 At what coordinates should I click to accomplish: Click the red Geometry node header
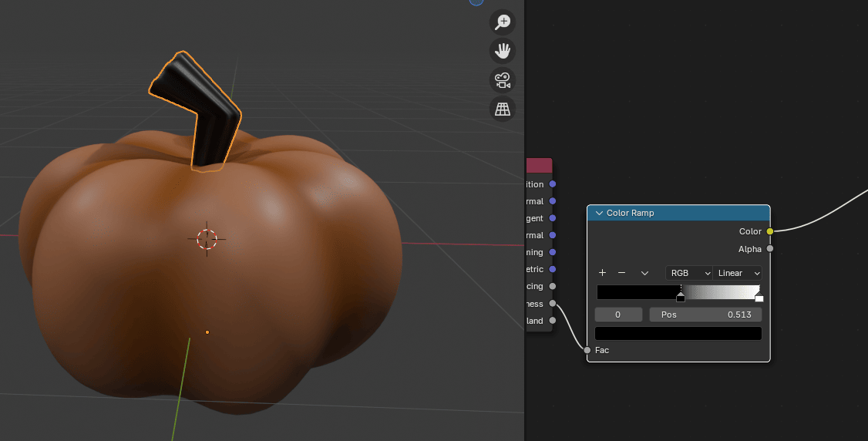click(x=540, y=166)
